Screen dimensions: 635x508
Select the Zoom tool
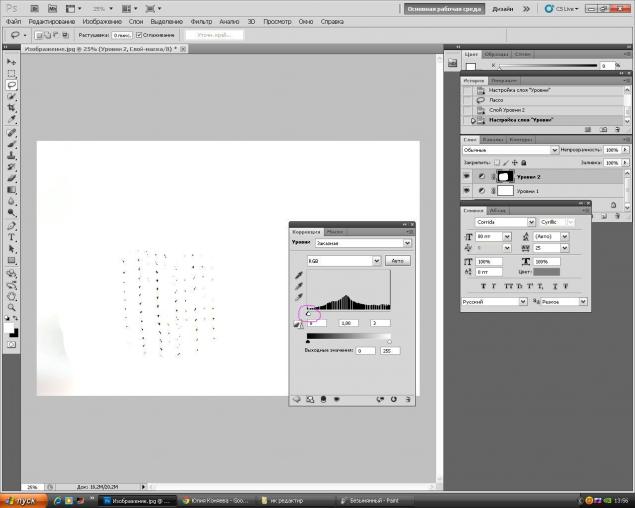pos(11,307)
